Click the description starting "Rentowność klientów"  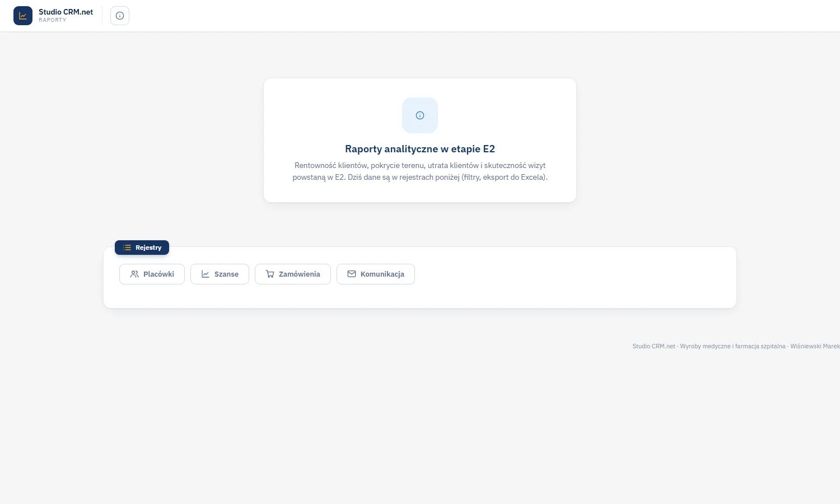(x=420, y=171)
